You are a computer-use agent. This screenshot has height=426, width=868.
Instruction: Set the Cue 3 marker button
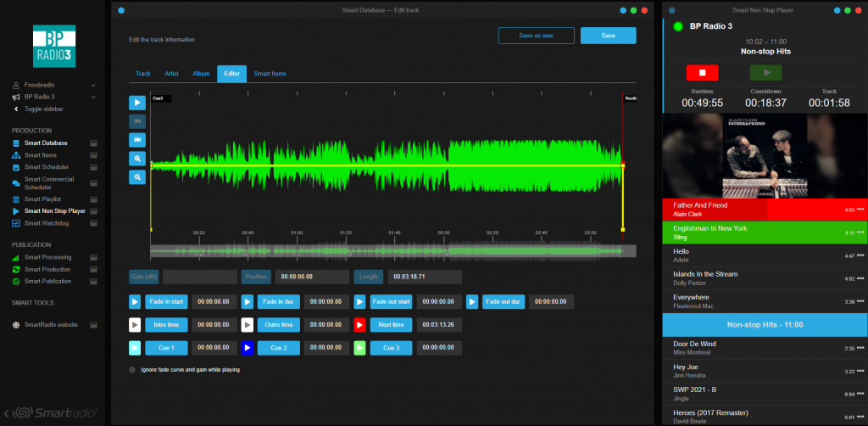[391, 348]
